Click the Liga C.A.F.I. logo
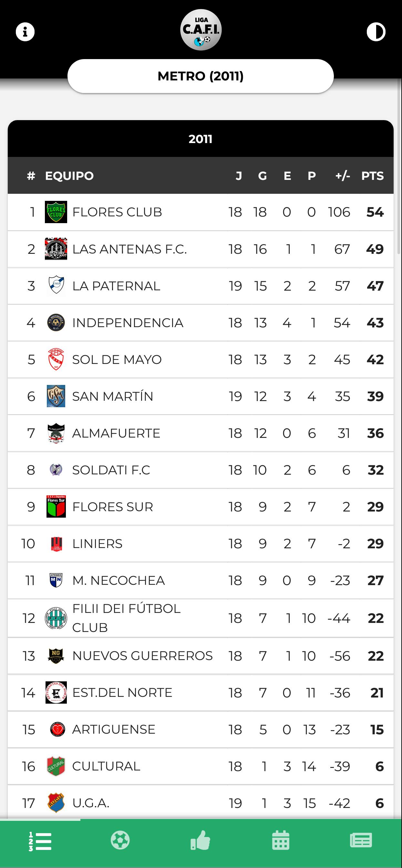Viewport: 402px width, 868px height. tap(201, 30)
